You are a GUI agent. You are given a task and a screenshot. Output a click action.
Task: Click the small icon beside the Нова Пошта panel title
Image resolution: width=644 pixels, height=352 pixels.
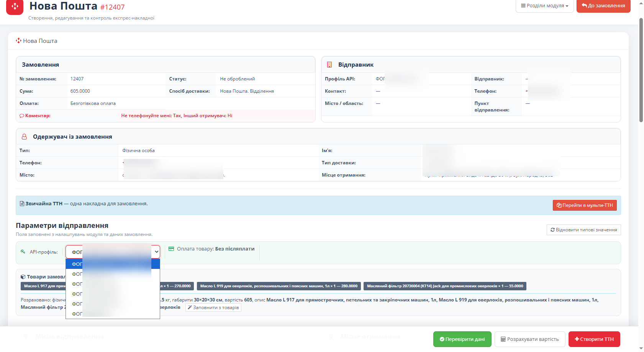click(18, 41)
